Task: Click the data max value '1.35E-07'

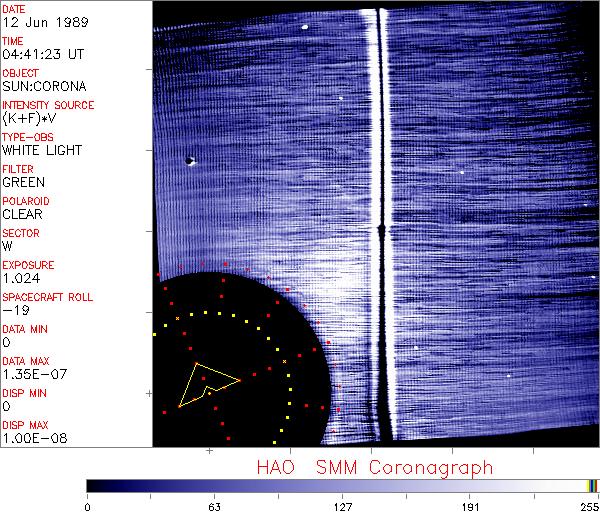Action: (34, 374)
